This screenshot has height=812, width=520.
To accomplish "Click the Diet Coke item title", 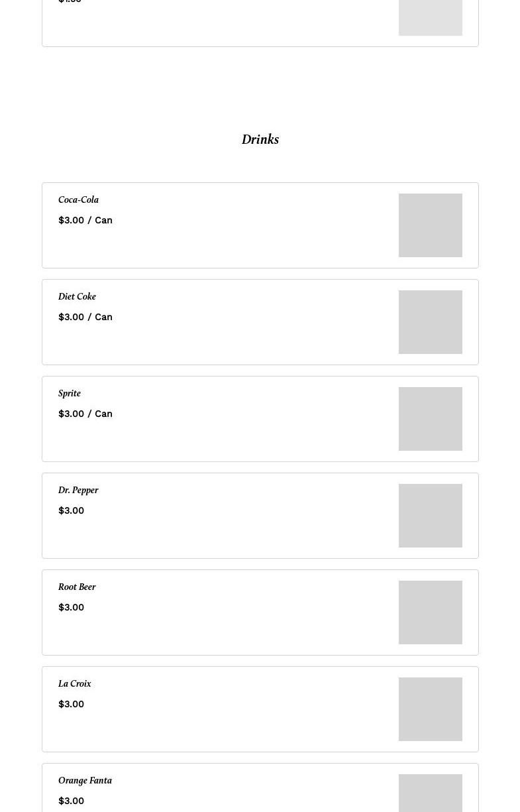I will [77, 297].
